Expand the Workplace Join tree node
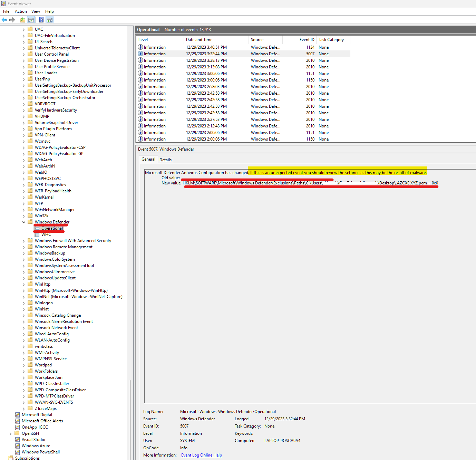 click(x=24, y=377)
